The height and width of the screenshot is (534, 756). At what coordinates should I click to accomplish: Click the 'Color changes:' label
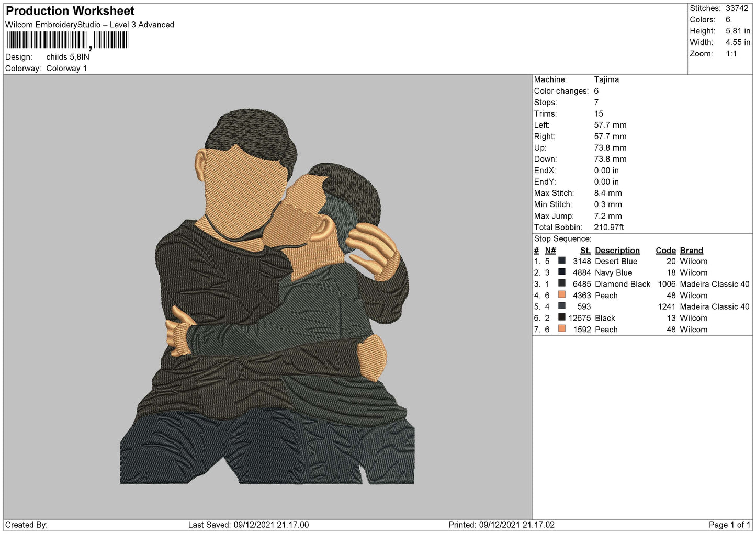point(561,91)
